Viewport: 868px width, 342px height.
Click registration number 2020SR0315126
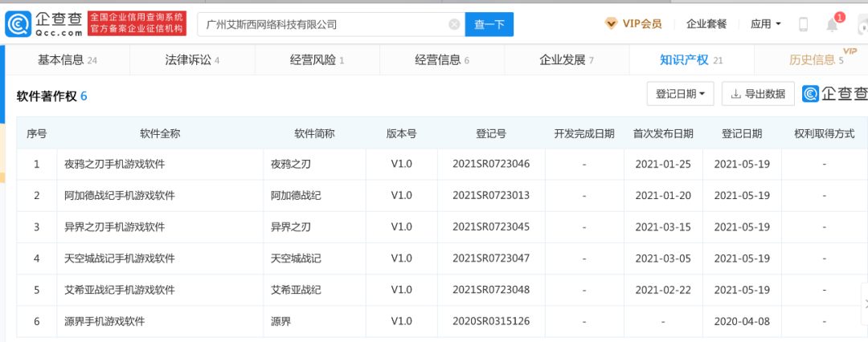coord(491,321)
